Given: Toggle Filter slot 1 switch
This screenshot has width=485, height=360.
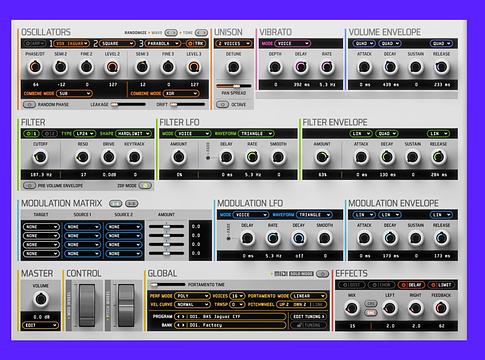Looking at the screenshot, I should coord(31,134).
